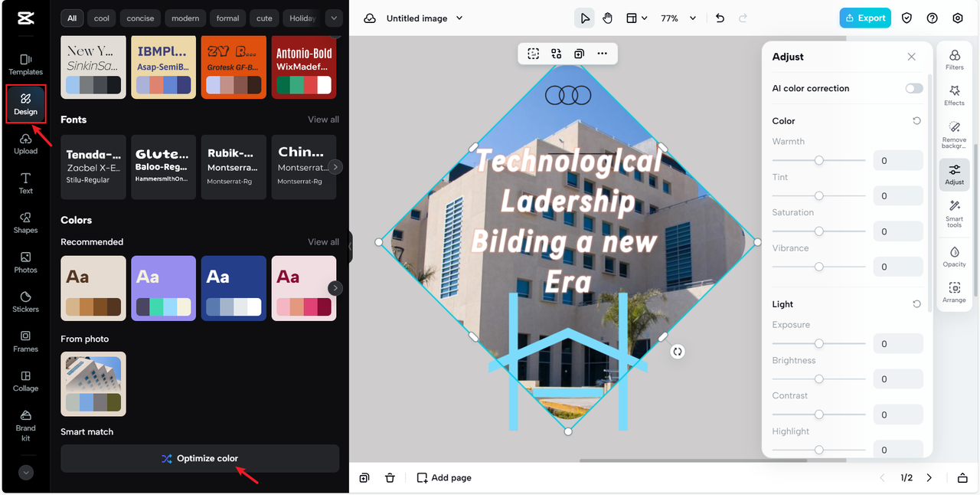The height and width of the screenshot is (495, 980).
Task: Go to next page arrow
Action: 929,478
